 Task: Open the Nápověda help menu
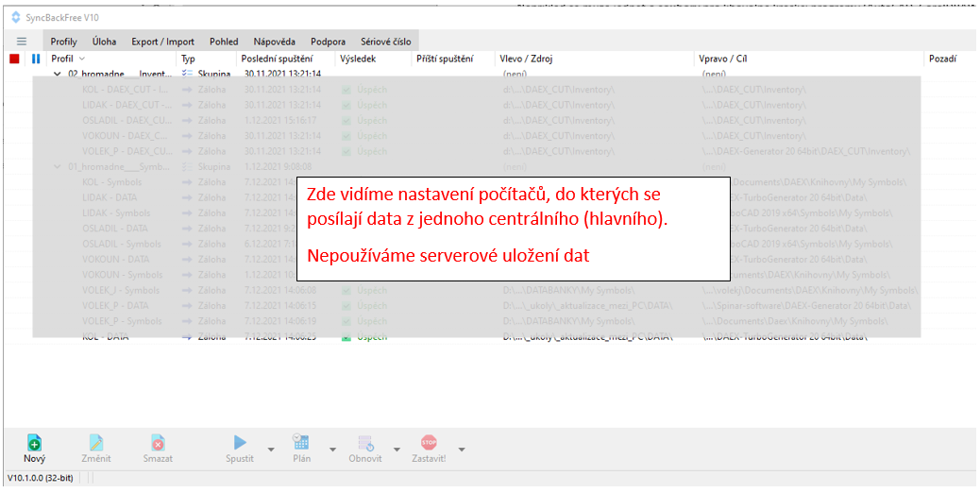(274, 42)
